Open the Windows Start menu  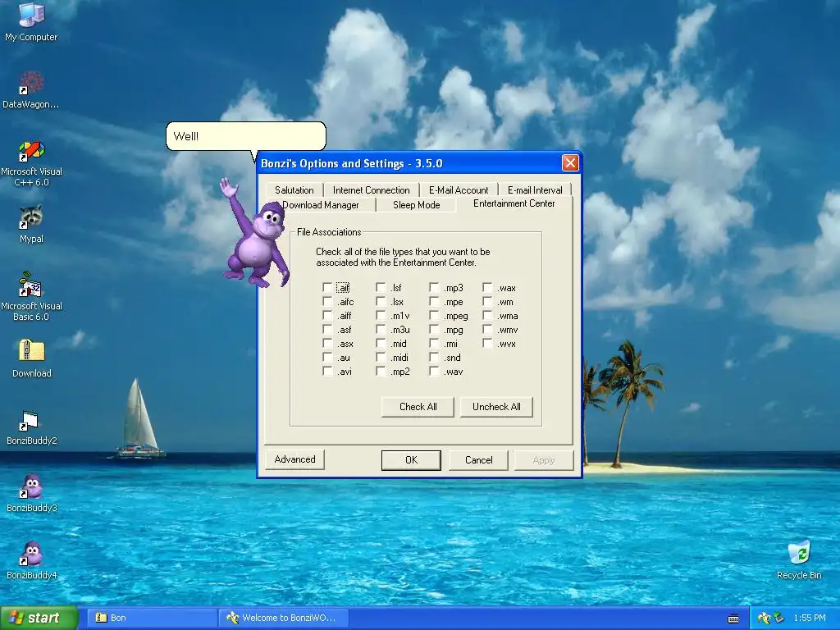pos(39,618)
